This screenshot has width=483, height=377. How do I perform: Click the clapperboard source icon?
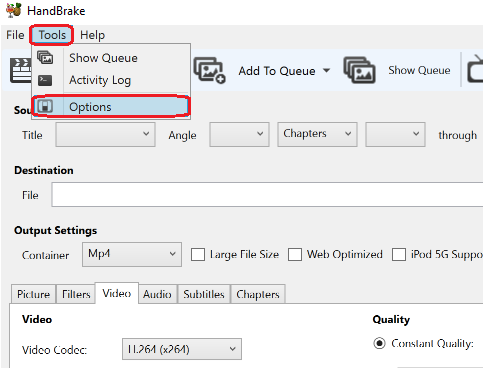pyautogui.click(x=21, y=70)
